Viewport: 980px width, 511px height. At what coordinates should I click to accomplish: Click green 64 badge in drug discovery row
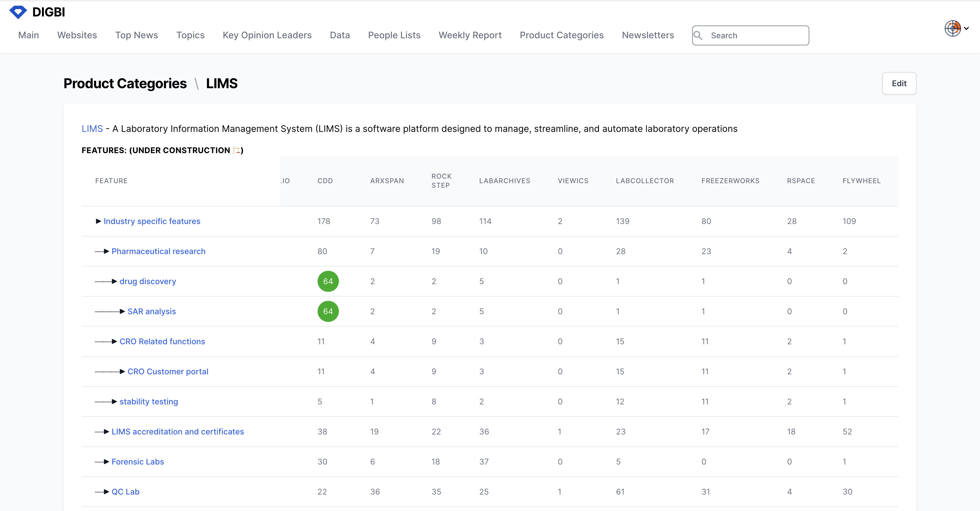click(328, 281)
